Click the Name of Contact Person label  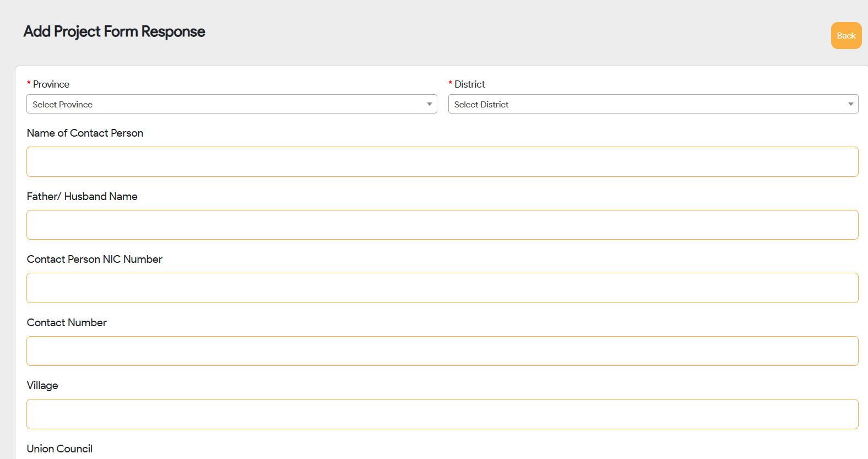click(85, 133)
